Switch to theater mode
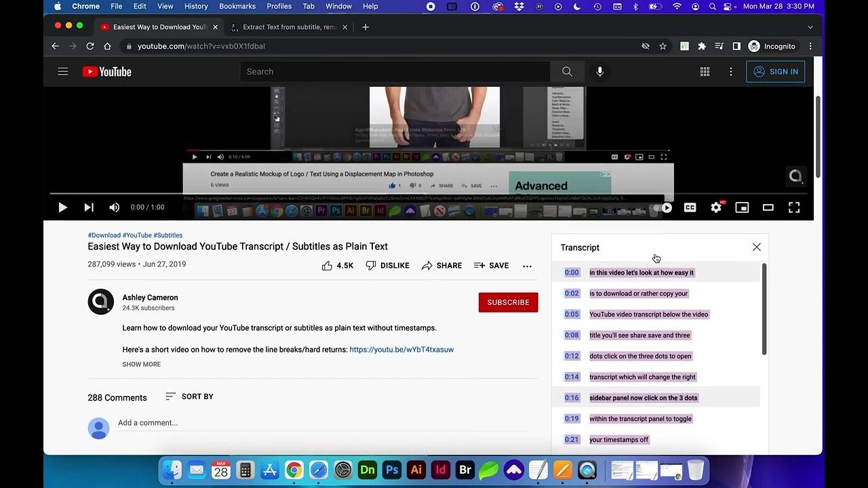This screenshot has width=868, height=488. (x=768, y=207)
